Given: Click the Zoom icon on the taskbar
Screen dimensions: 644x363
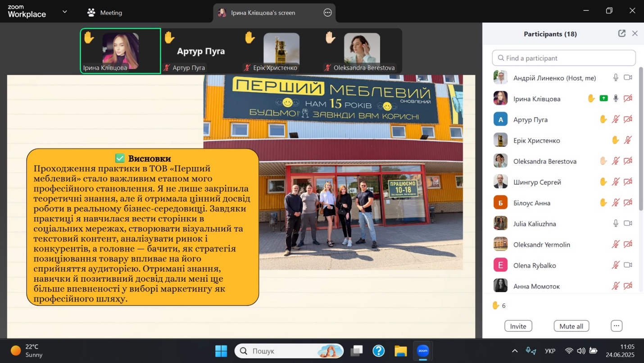Looking at the screenshot, I should (x=423, y=351).
